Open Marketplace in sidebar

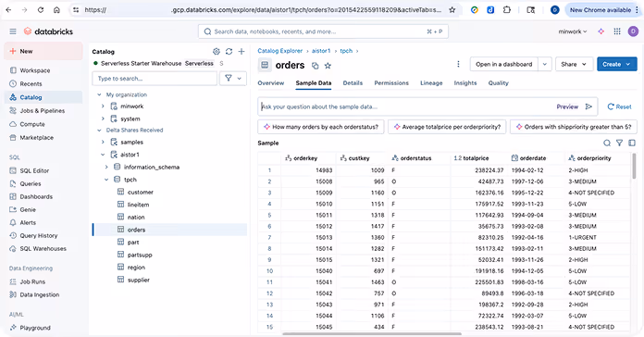pos(37,138)
